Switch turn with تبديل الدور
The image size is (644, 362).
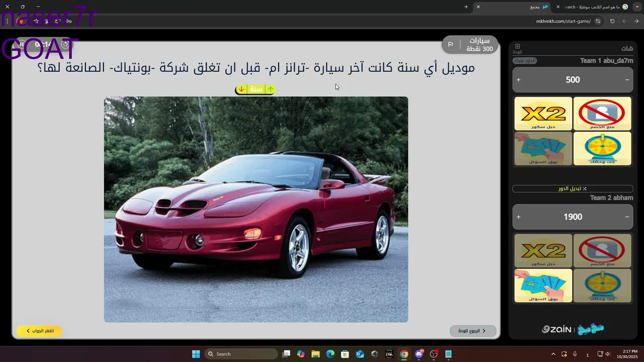click(573, 189)
